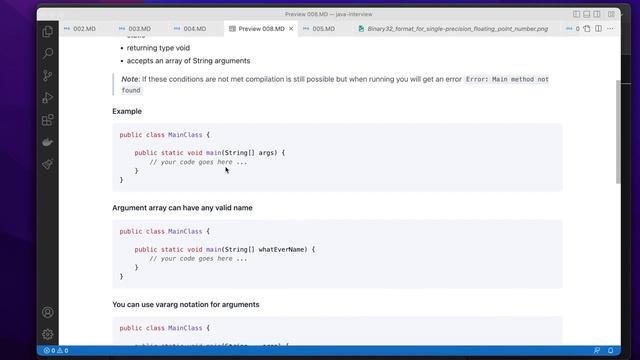Switch to the 003.MD tab
The height and width of the screenshot is (360, 640).
[140, 29]
